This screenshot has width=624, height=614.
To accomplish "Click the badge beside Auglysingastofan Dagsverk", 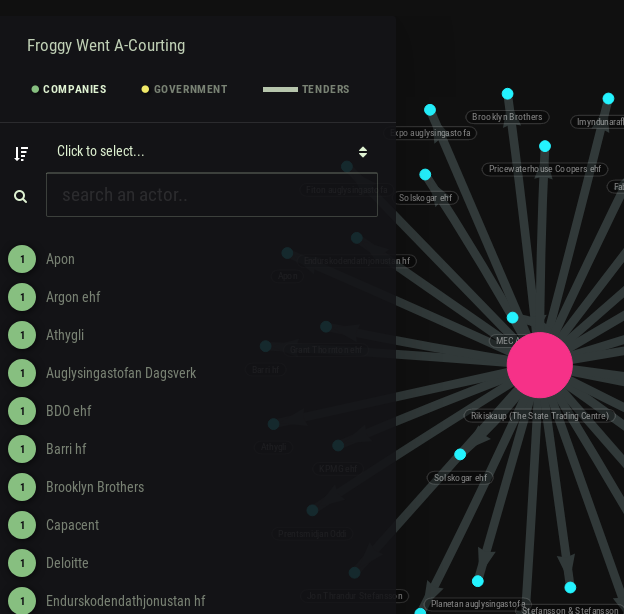I will (x=22, y=373).
